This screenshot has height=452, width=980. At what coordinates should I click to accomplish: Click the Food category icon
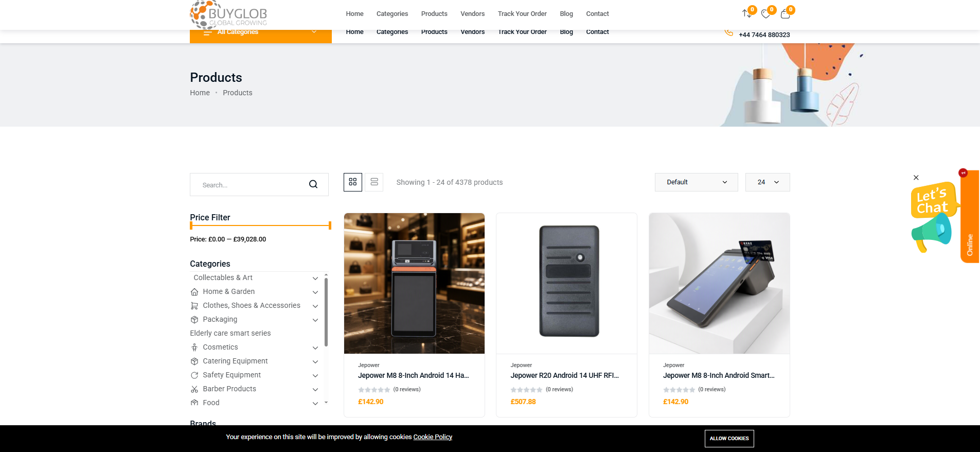[x=194, y=403]
